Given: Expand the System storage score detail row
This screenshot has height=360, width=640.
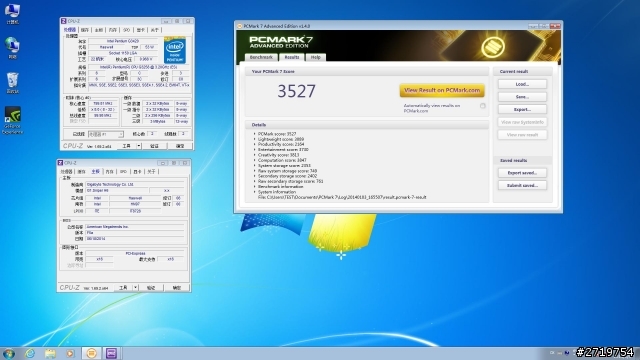Looking at the screenshot, I should pos(255,166).
